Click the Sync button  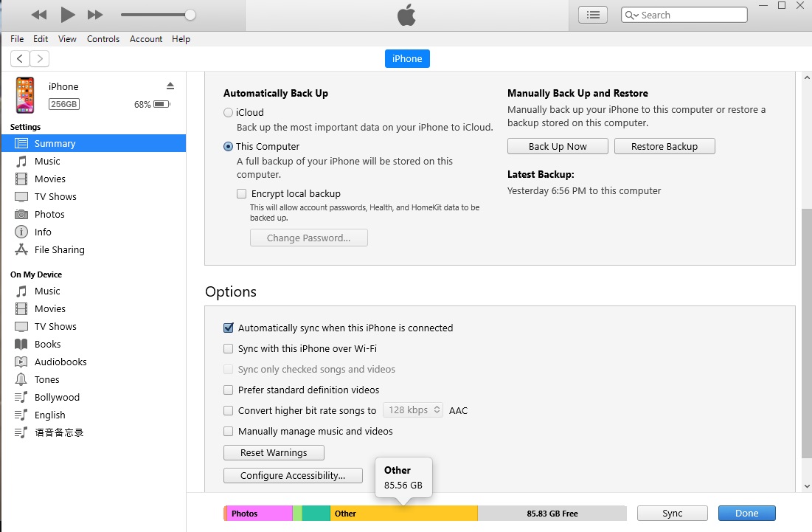tap(672, 514)
